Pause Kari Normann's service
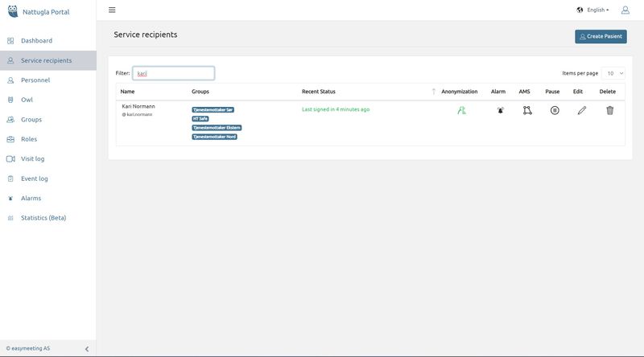 coord(555,110)
